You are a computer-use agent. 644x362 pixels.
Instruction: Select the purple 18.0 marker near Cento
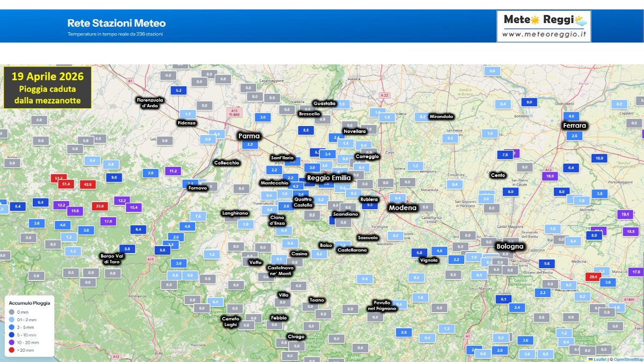[x=550, y=176]
